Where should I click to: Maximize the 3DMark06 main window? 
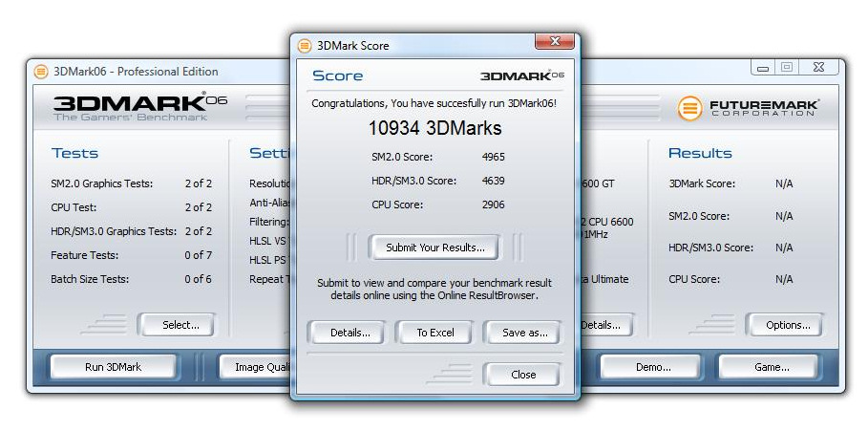click(787, 68)
